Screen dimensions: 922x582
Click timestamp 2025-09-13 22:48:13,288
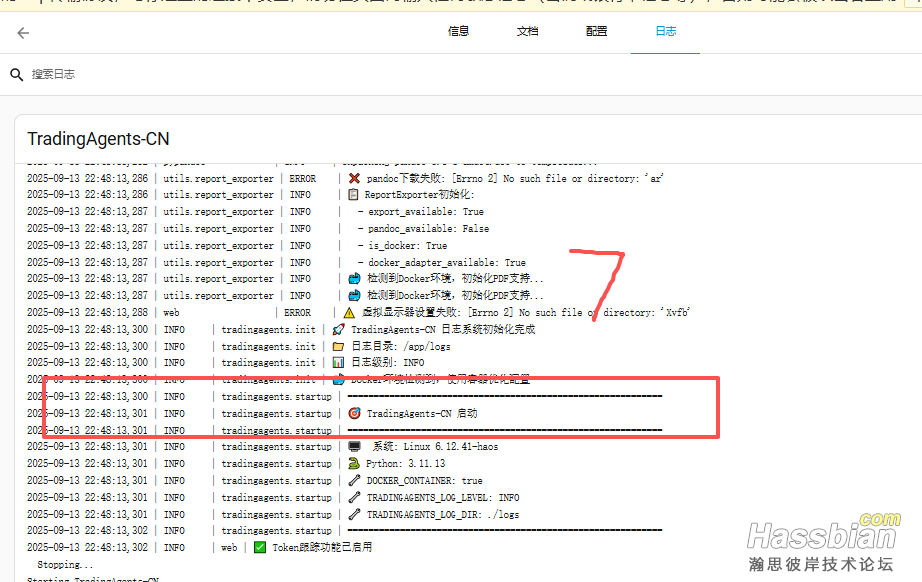click(x=88, y=313)
